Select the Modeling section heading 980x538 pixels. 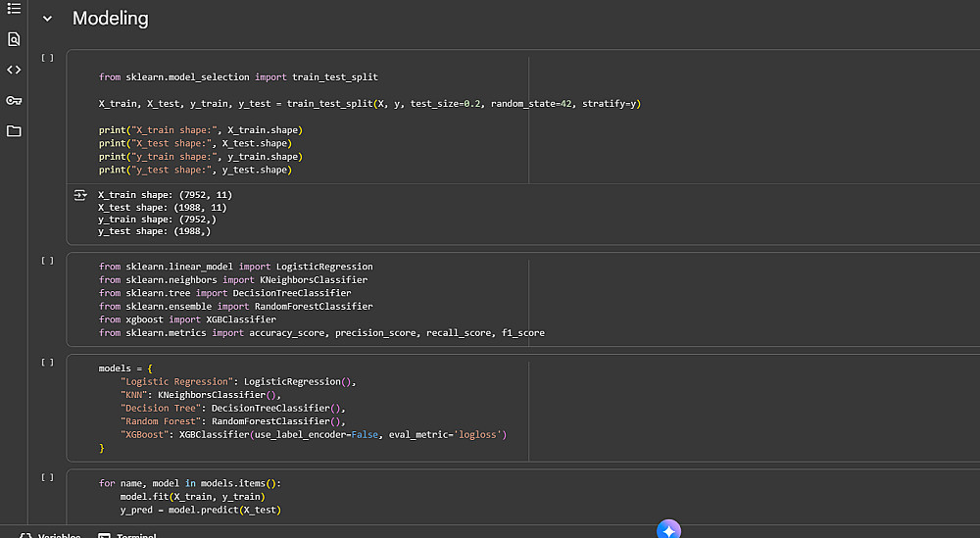coord(111,18)
